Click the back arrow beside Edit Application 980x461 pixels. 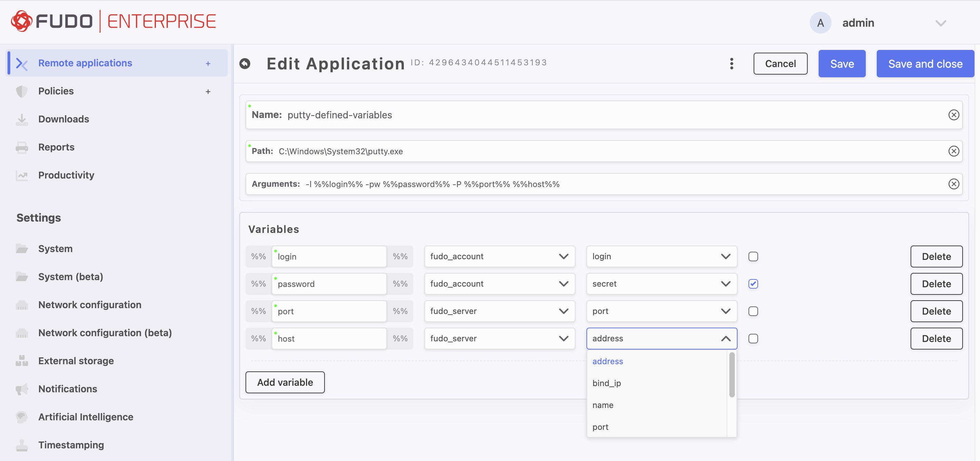pos(245,64)
